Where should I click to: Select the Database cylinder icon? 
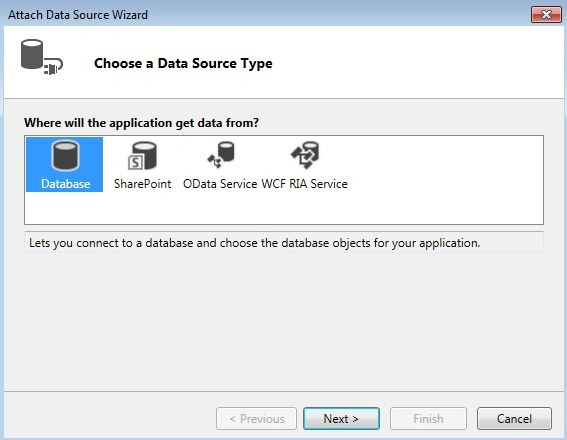tap(65, 155)
